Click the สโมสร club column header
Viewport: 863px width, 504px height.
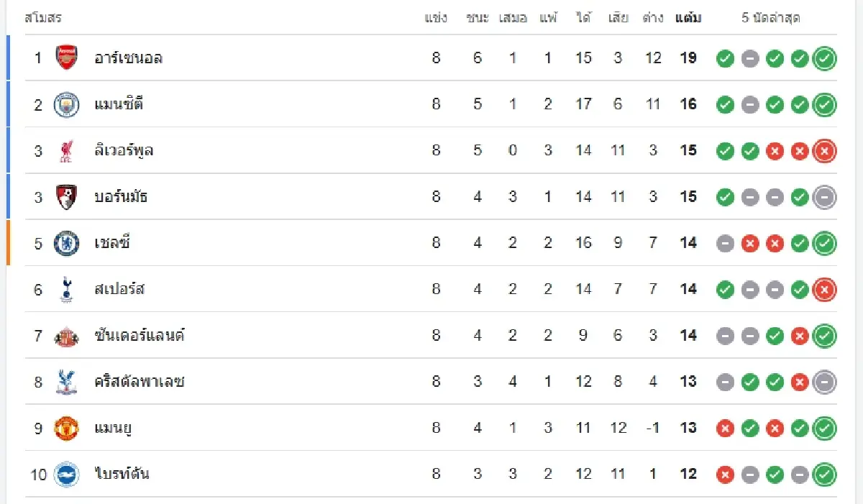tap(43, 18)
